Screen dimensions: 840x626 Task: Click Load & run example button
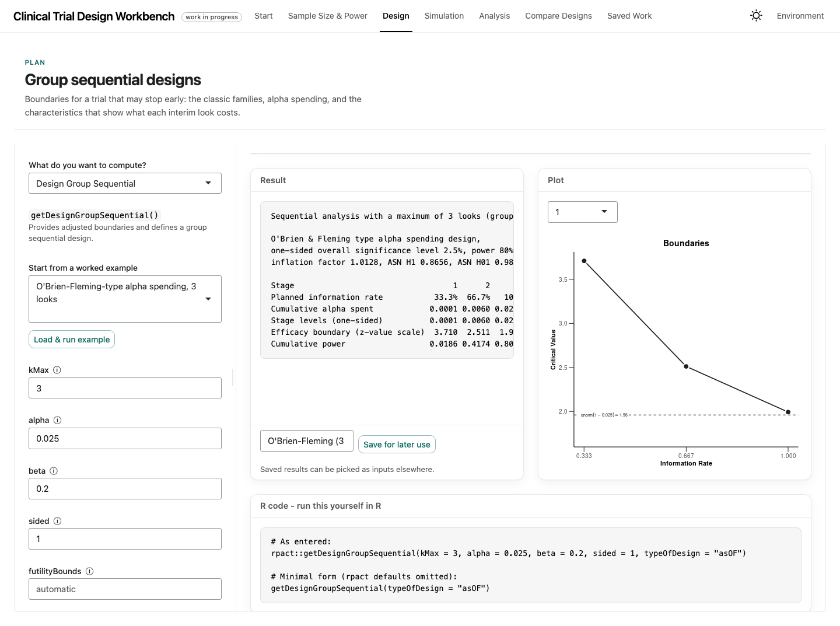(72, 340)
